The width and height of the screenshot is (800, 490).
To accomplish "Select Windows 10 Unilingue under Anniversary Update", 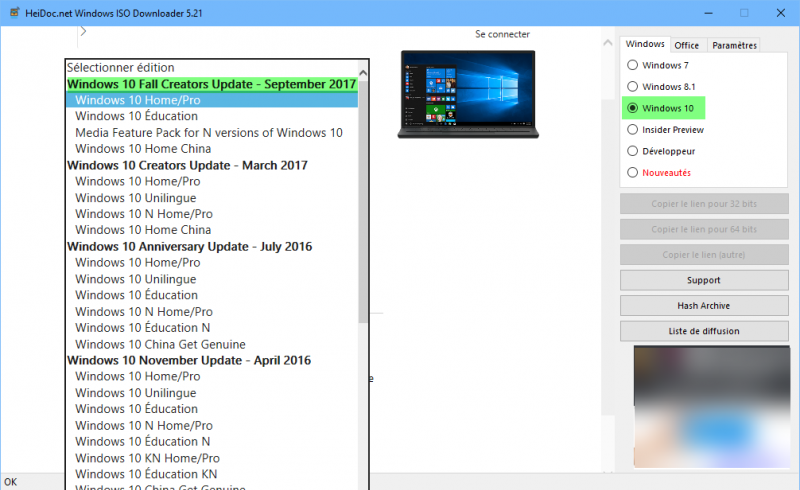I will (212, 279).
